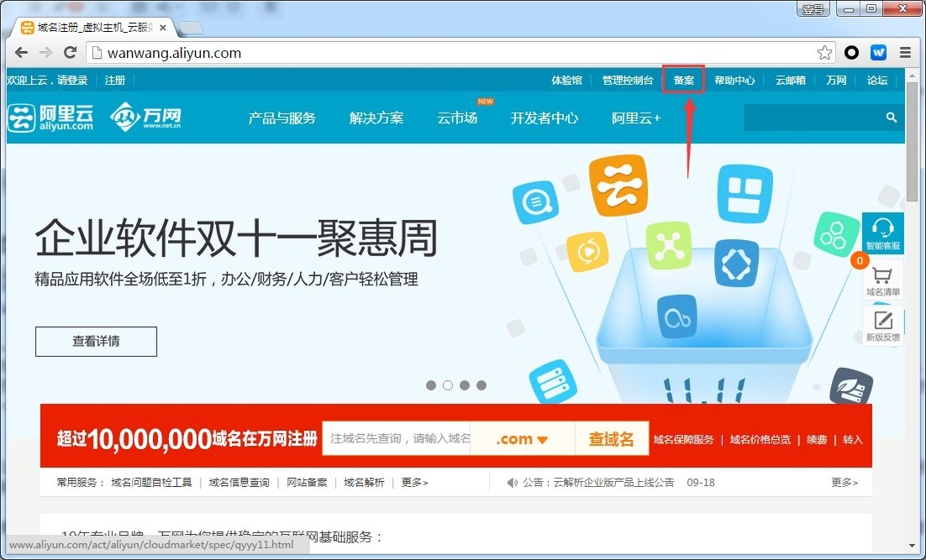This screenshot has width=926, height=560.
Task: Click the 新版反馈 feedback icon
Action: 882,325
